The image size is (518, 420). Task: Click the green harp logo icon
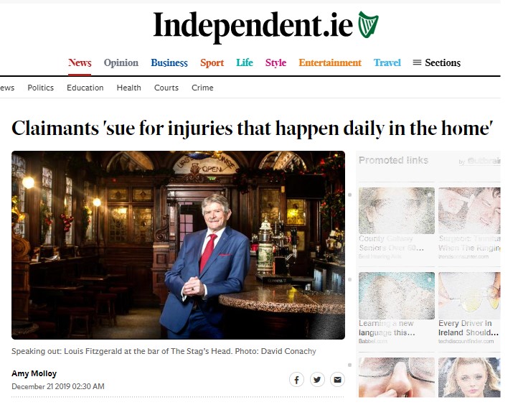(368, 24)
